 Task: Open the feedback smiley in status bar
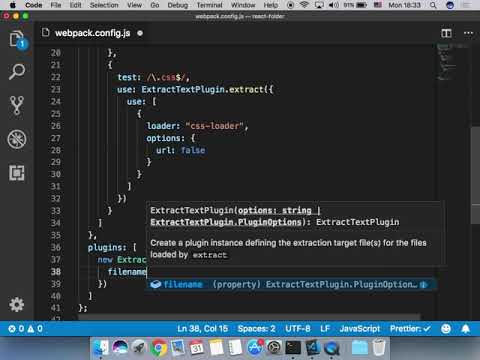446,329
